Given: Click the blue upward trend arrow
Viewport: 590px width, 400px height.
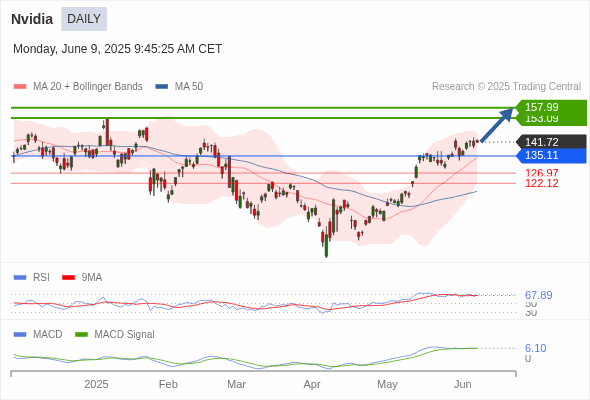Looking at the screenshot, I should [497, 125].
